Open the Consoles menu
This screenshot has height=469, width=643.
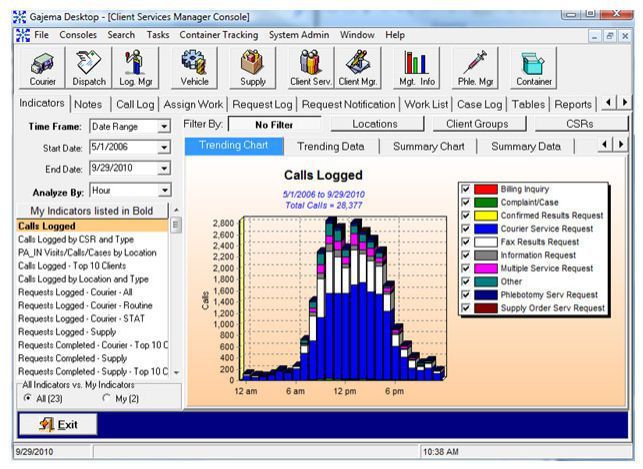(78, 35)
